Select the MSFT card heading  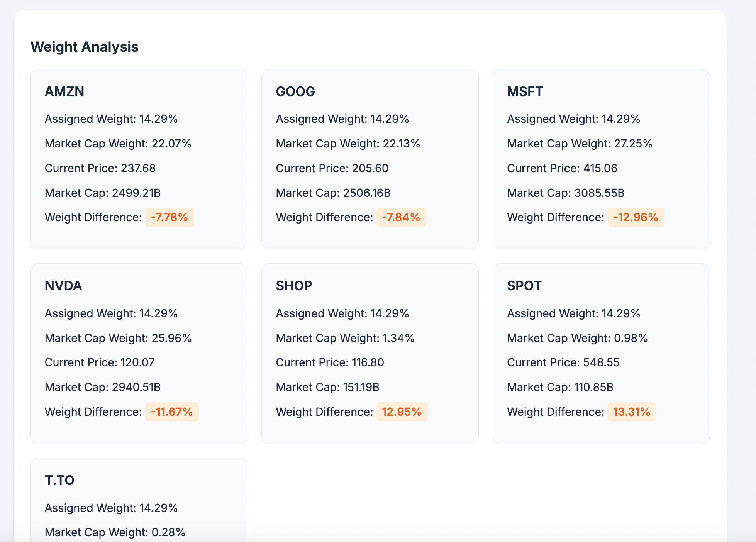[525, 91]
